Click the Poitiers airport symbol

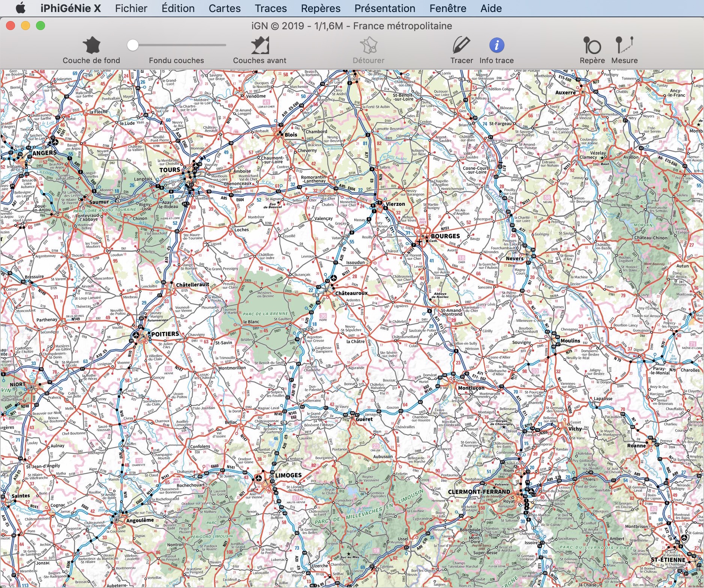[x=136, y=335]
